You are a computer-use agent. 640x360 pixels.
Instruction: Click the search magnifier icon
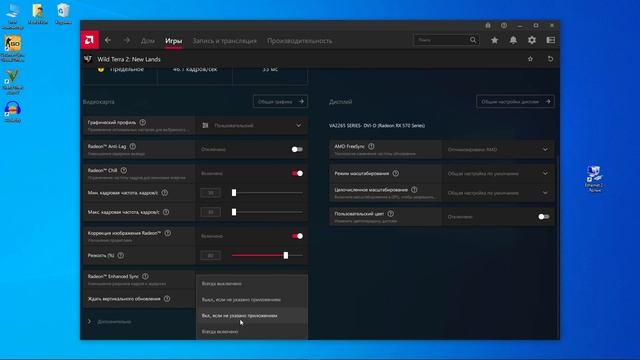click(x=473, y=40)
